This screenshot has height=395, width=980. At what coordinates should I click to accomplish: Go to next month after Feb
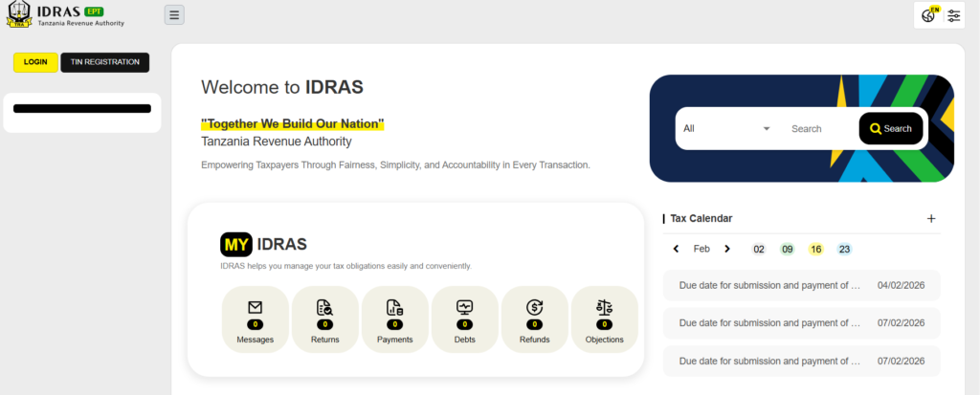point(727,249)
